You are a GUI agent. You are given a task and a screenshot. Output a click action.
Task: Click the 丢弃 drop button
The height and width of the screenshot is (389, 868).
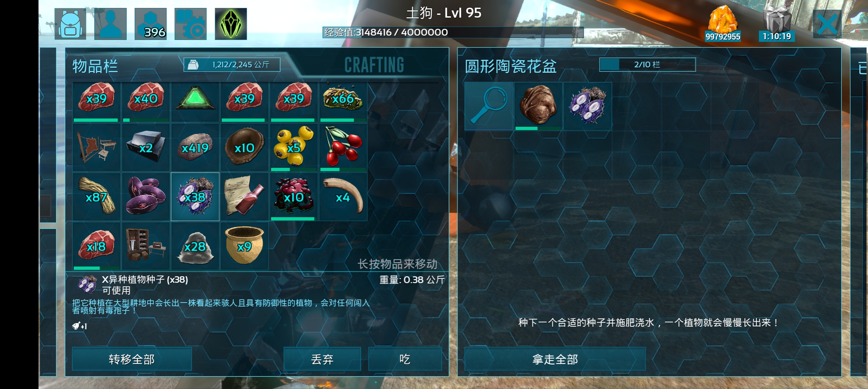[322, 359]
